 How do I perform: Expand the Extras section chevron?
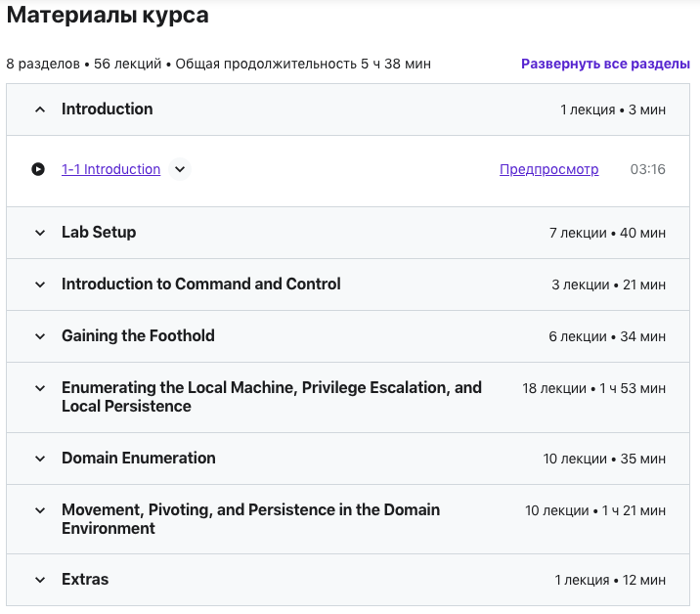click(x=40, y=580)
